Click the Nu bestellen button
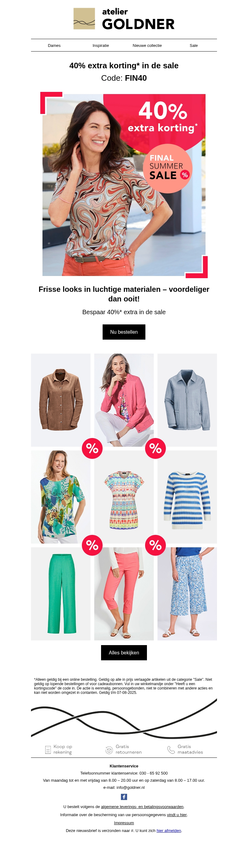 pos(124,332)
